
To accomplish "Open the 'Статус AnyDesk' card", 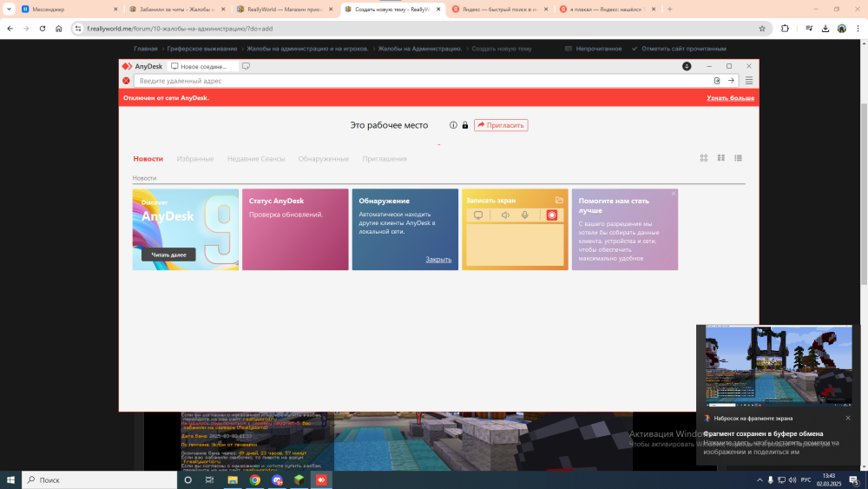I will click(295, 229).
